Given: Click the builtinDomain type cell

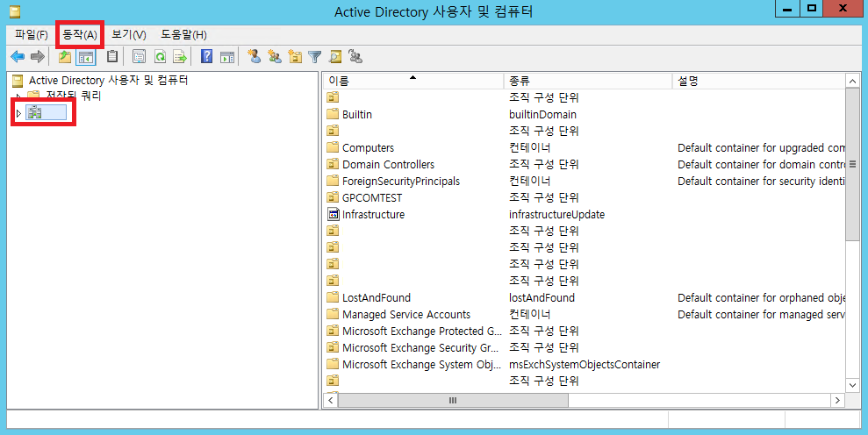Looking at the screenshot, I should pyautogui.click(x=542, y=115).
